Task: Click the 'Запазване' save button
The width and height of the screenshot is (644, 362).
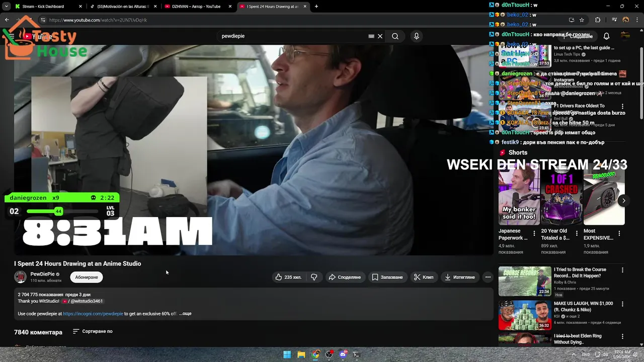Action: point(387,277)
